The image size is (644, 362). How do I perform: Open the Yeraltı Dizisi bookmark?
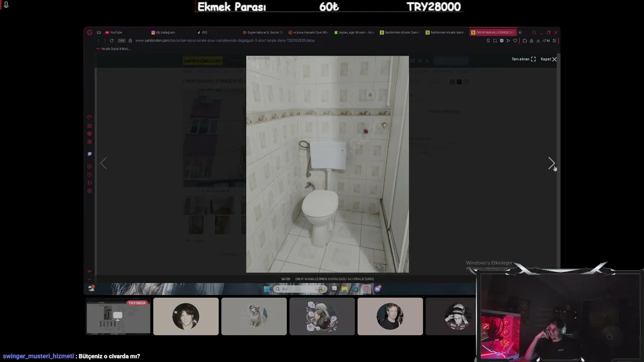(113, 49)
